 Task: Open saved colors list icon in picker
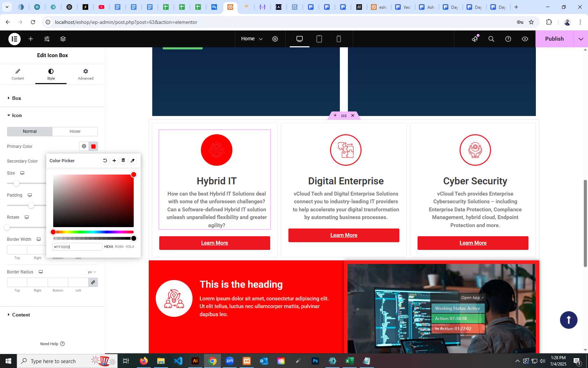click(123, 161)
